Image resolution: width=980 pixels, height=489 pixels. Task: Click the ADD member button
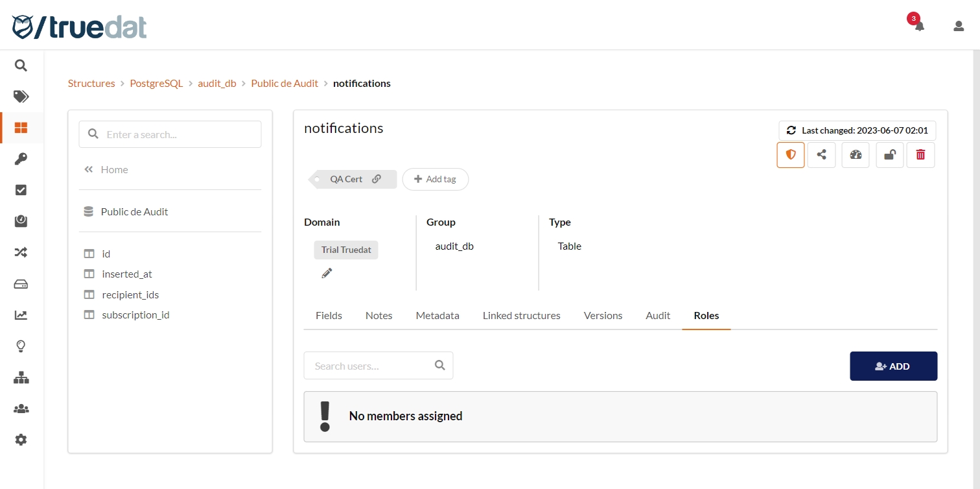tap(893, 366)
